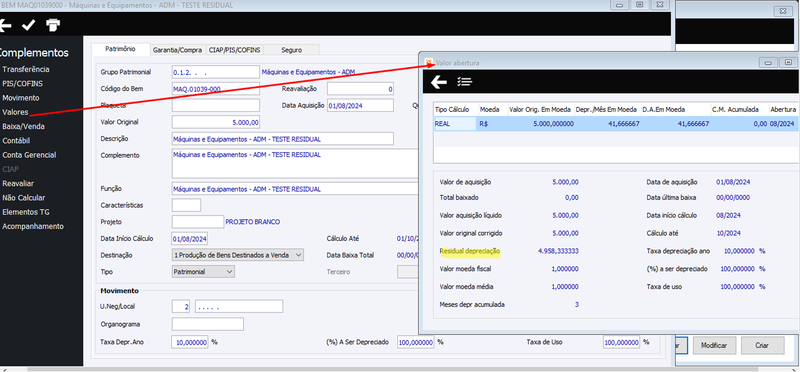
Task: Select Baixa/Venda from the sidebar
Action: point(23,126)
